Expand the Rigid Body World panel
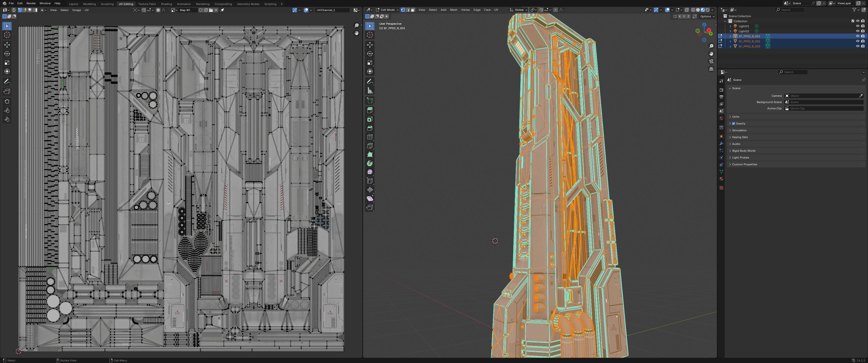Viewport: 868px width, 363px height. point(743,150)
